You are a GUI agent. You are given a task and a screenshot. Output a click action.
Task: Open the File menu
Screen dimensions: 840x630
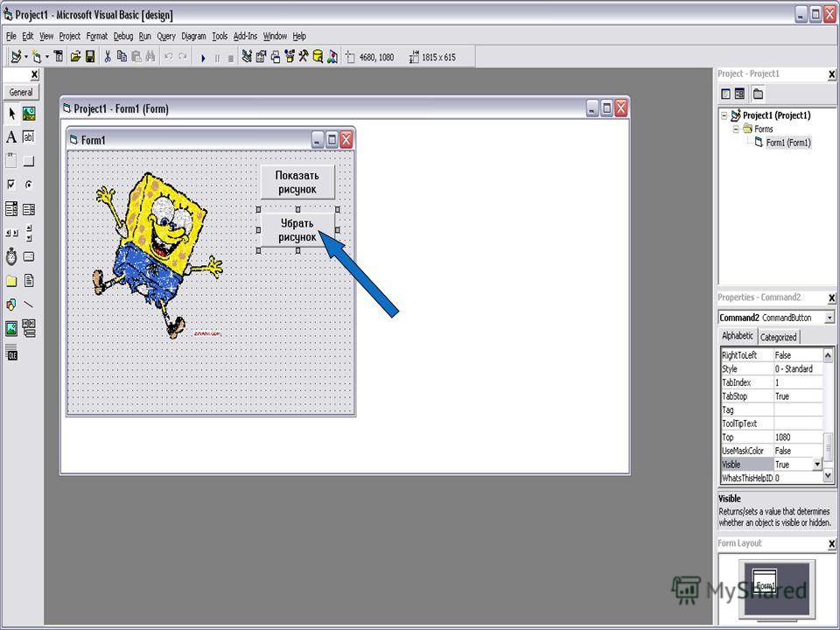tap(11, 37)
